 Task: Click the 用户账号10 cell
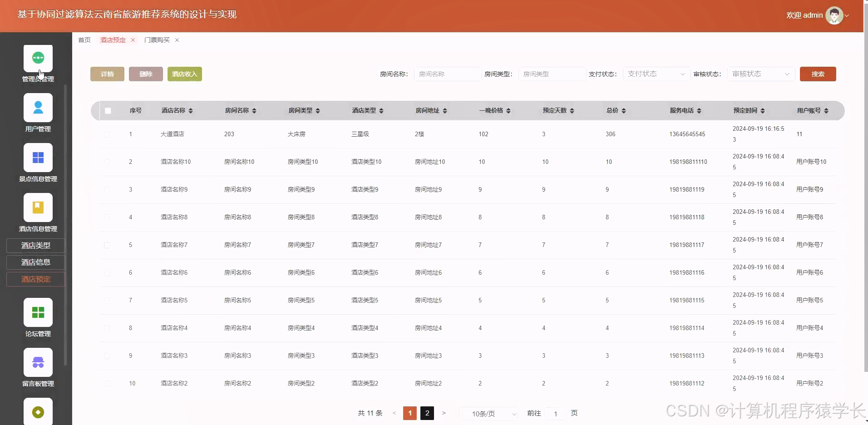811,162
